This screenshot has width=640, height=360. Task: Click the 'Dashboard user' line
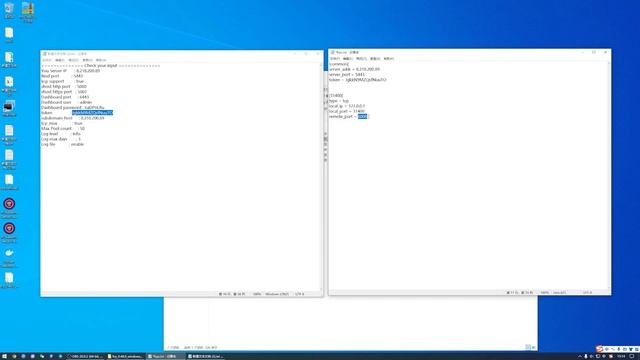coord(67,102)
